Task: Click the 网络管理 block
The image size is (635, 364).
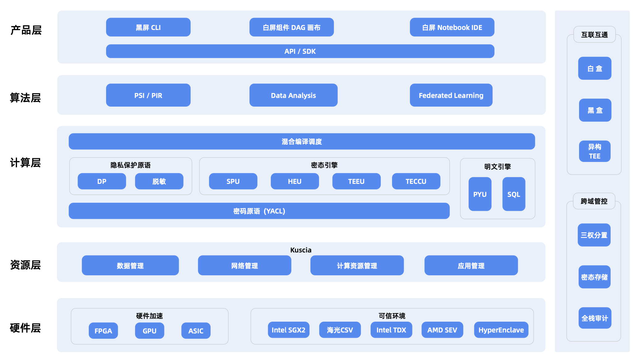Action: pos(244,265)
